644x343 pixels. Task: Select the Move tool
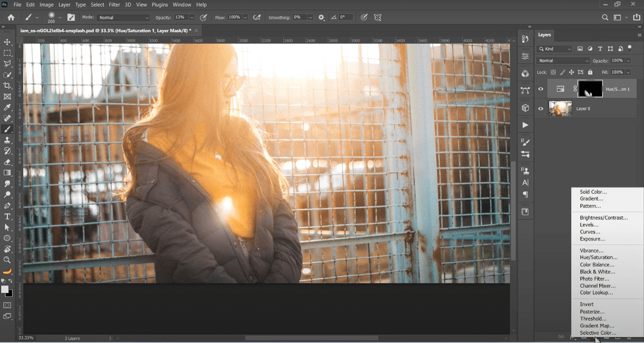[7, 42]
